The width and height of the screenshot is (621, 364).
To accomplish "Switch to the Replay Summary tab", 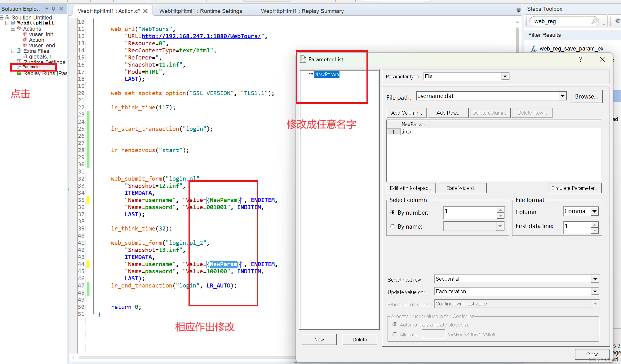I will click(x=302, y=11).
